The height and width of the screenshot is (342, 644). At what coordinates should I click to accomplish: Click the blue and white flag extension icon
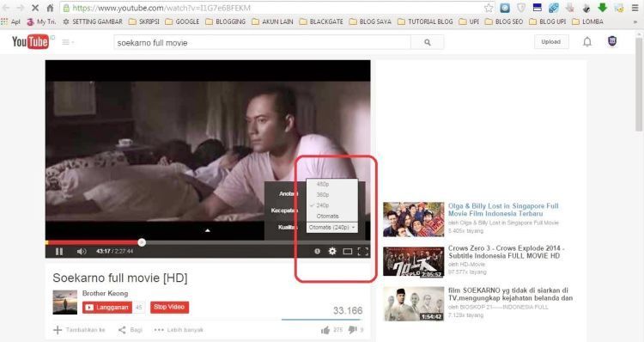[x=538, y=8]
